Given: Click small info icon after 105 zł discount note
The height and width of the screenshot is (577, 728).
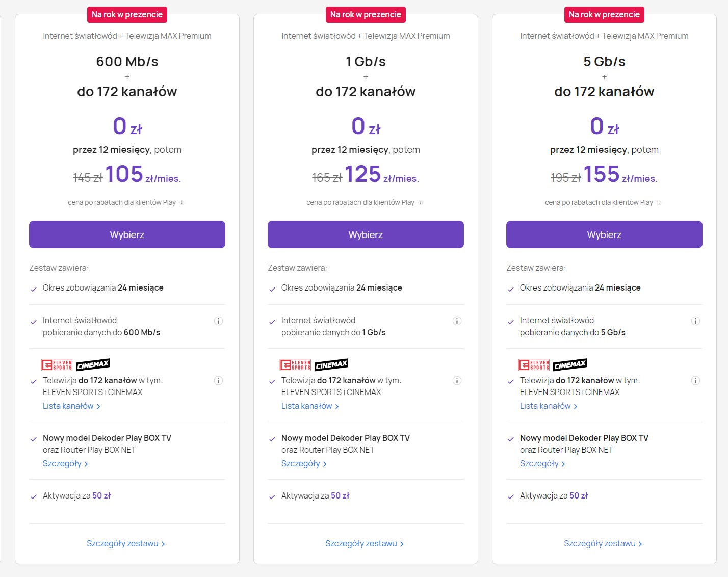Looking at the screenshot, I should (182, 203).
